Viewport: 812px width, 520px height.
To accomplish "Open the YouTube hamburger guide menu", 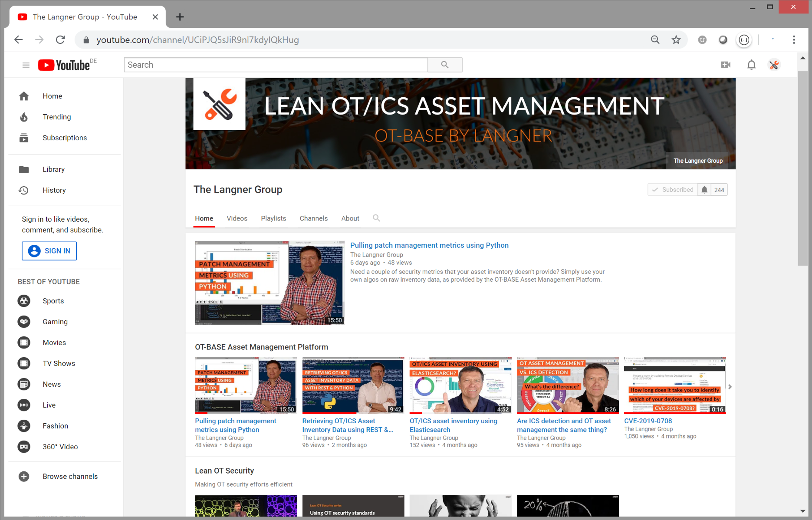I will point(26,65).
